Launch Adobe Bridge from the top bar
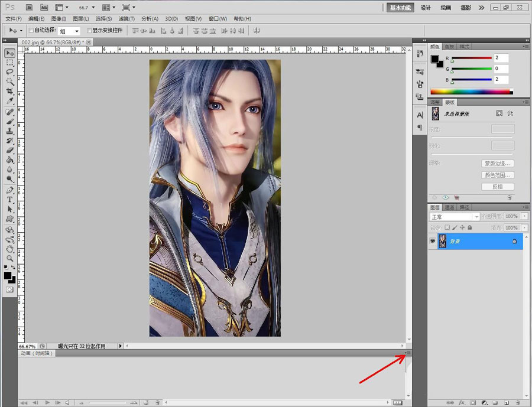Screen dimensions: 532x407 30,8
